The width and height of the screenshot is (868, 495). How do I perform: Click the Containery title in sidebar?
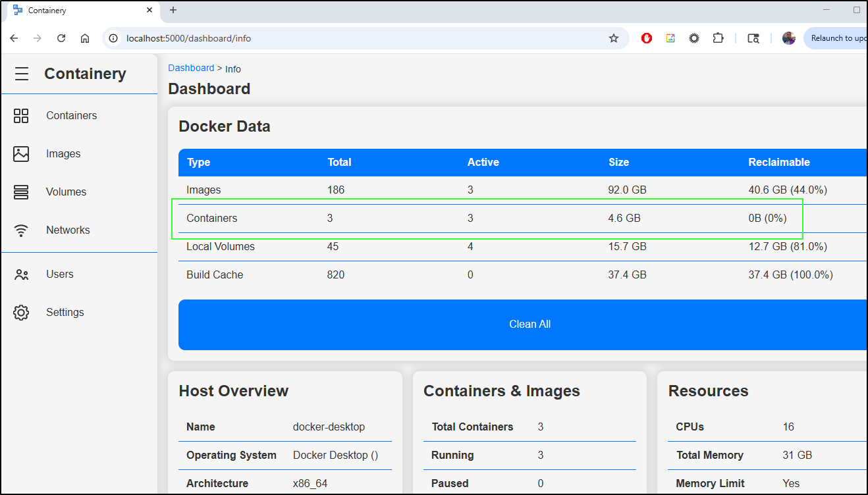click(85, 74)
